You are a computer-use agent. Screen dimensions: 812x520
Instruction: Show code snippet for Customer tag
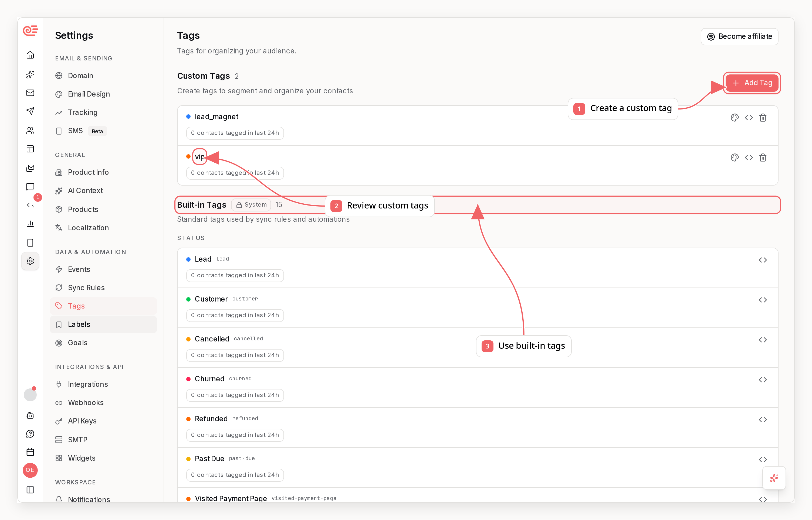(763, 300)
